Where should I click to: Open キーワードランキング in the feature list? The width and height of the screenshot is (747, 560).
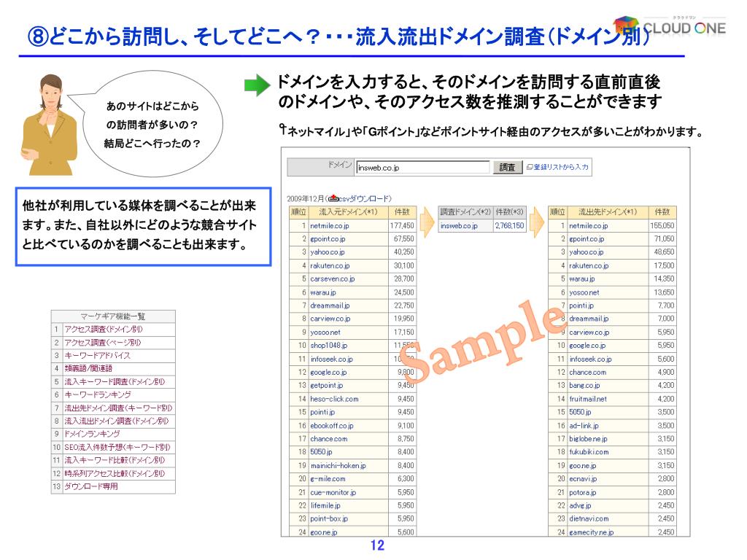[98, 394]
